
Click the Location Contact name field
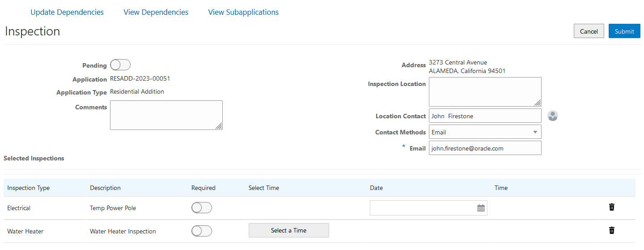(485, 116)
